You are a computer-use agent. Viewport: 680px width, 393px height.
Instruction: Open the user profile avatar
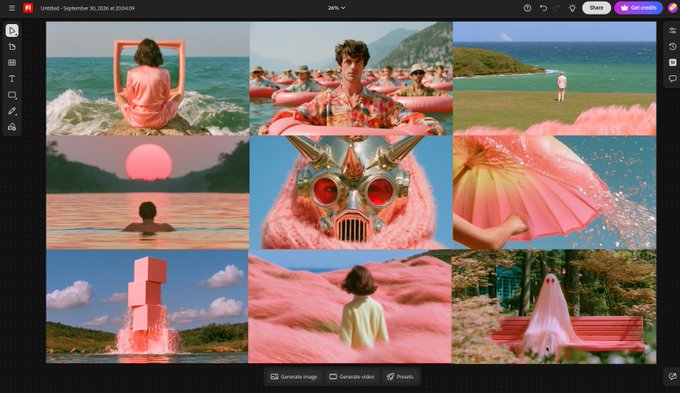[x=672, y=7]
